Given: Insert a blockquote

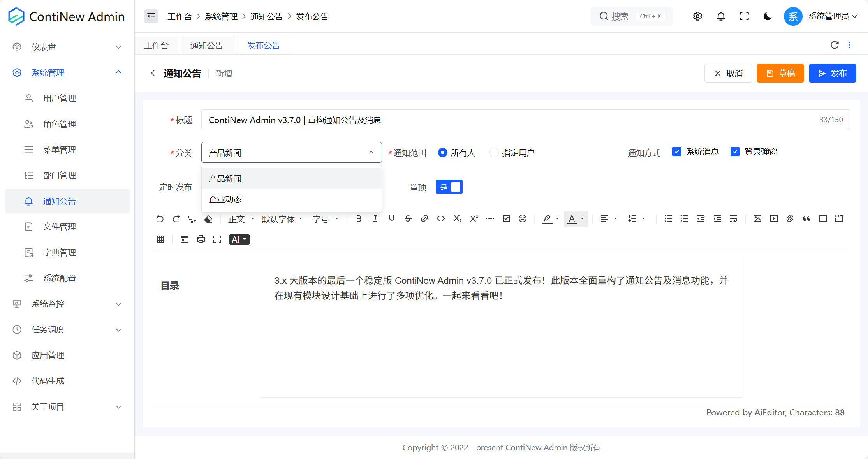Looking at the screenshot, I should click(806, 219).
